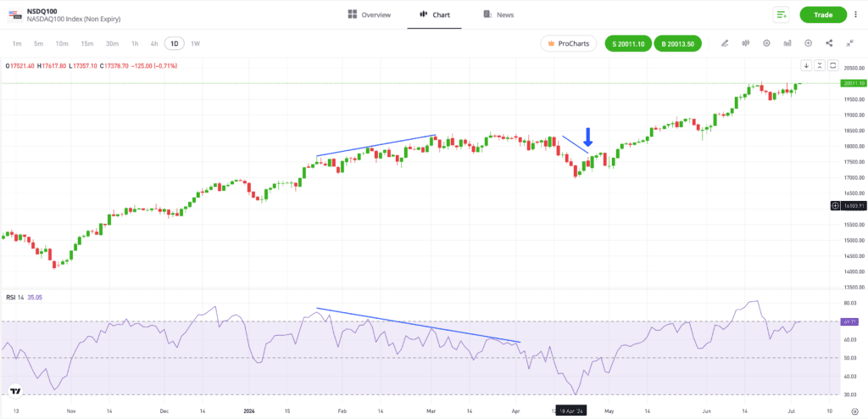Open the drawing tools pencil icon
Viewport: 868px width, 419px height.
[x=725, y=43]
